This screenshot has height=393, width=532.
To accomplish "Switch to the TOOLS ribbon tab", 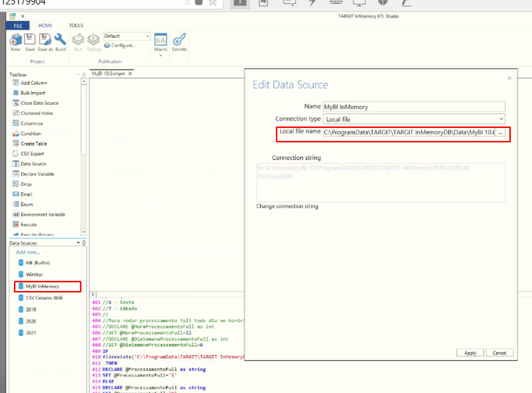I will pos(76,25).
